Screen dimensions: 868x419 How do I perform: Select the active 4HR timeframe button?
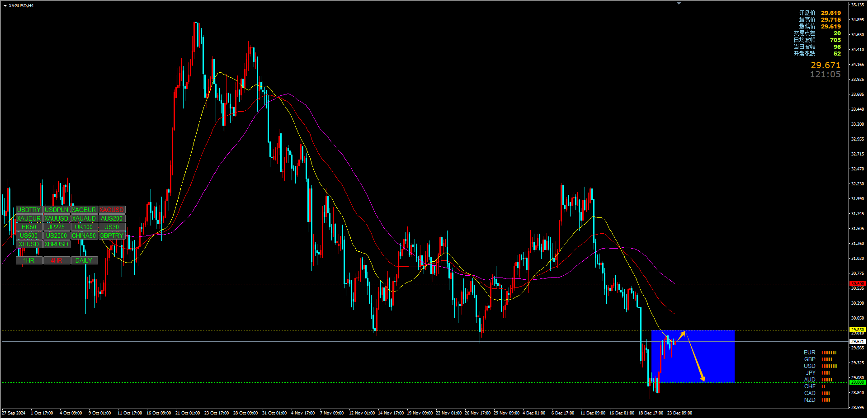pyautogui.click(x=57, y=261)
